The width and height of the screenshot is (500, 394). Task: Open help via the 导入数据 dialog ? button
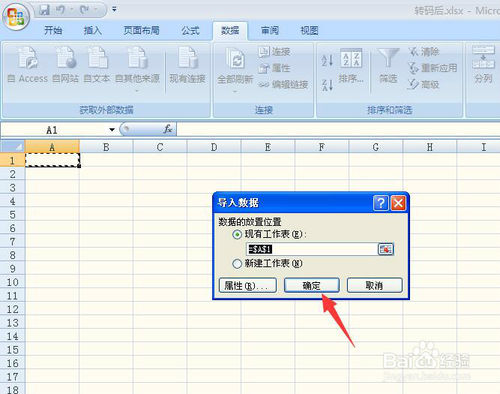coord(381,203)
